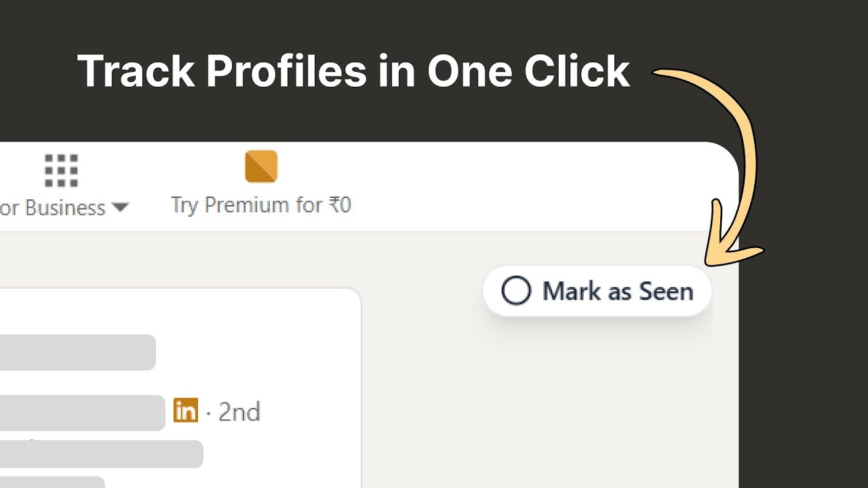Viewport: 868px width, 488px height.
Task: Toggle the empty circle in Mark as Seen
Action: [516, 291]
